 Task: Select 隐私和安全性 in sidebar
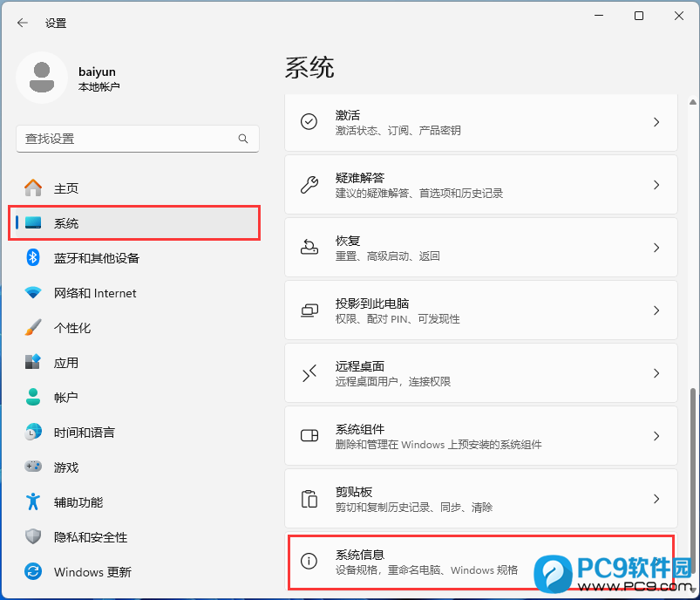click(x=137, y=536)
